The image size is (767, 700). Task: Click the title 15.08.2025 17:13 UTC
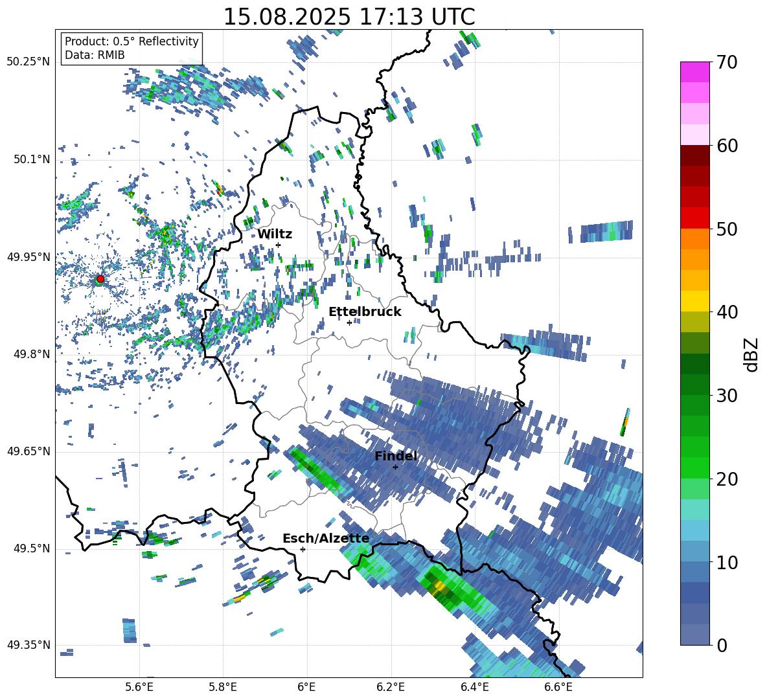349,17
